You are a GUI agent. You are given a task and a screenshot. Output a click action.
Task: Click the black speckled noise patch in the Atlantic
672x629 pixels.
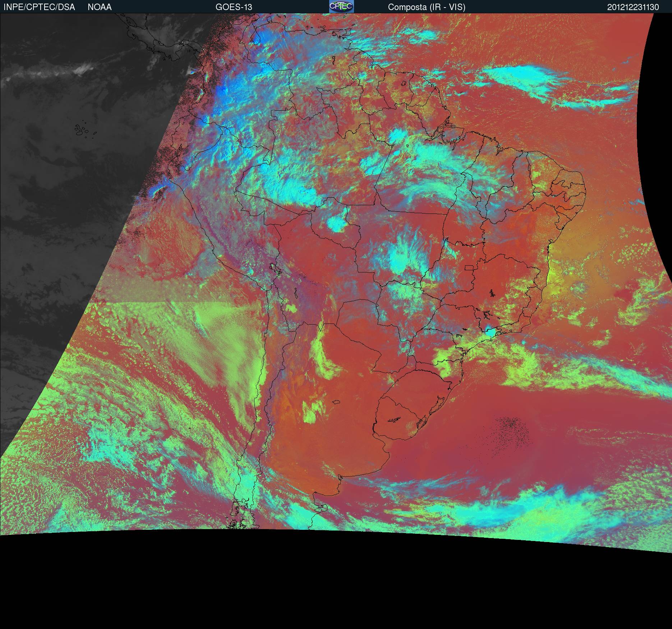pyautogui.click(x=512, y=431)
